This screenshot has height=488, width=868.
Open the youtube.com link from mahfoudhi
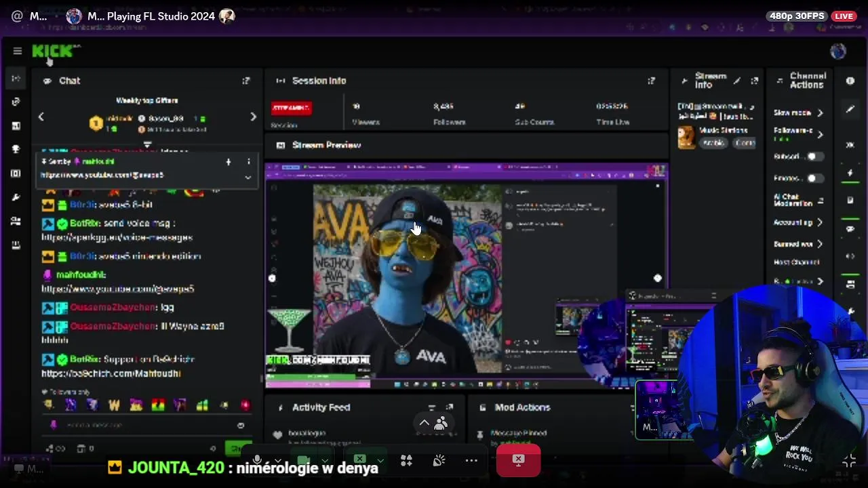(118, 289)
